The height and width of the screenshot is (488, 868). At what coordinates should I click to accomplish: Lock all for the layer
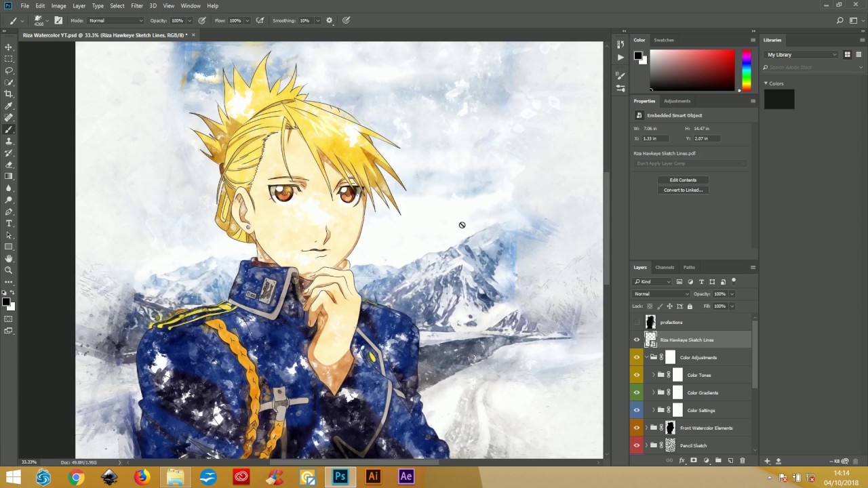pyautogui.click(x=690, y=306)
